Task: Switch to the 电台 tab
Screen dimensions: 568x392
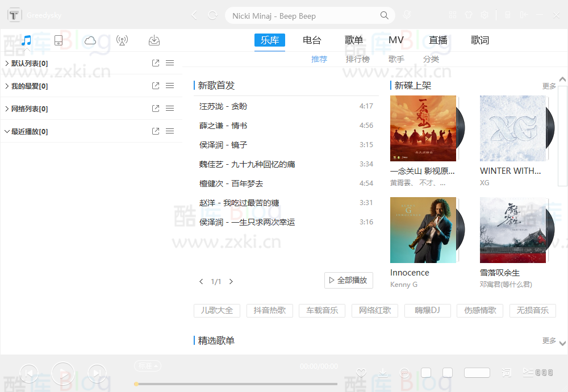Action: 311,40
